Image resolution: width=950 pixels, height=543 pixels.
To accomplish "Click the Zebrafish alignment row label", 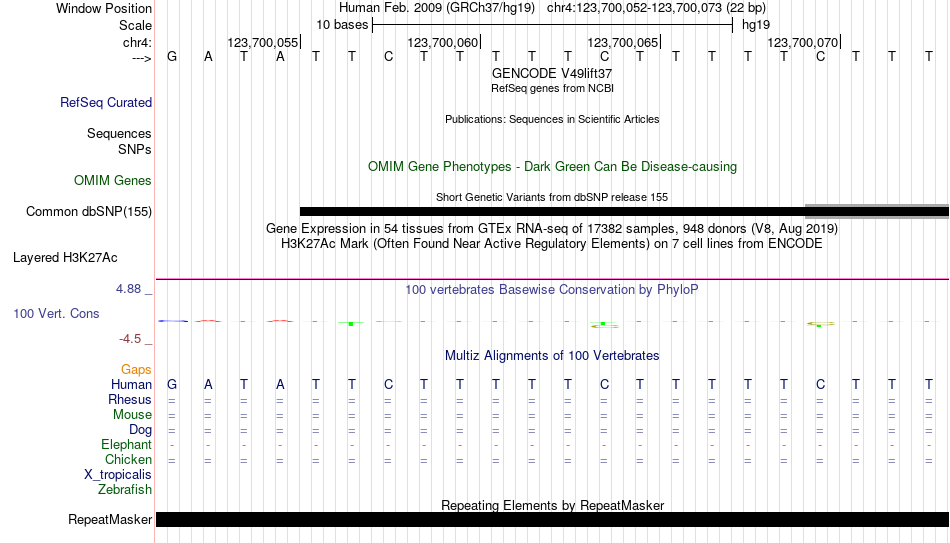I will click(x=125, y=490).
